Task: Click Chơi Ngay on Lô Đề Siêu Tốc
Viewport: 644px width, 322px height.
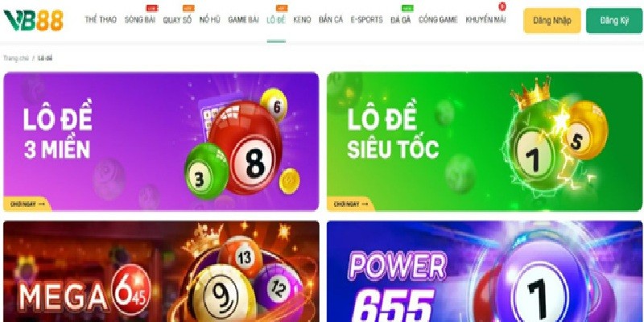Action: pyautogui.click(x=350, y=204)
